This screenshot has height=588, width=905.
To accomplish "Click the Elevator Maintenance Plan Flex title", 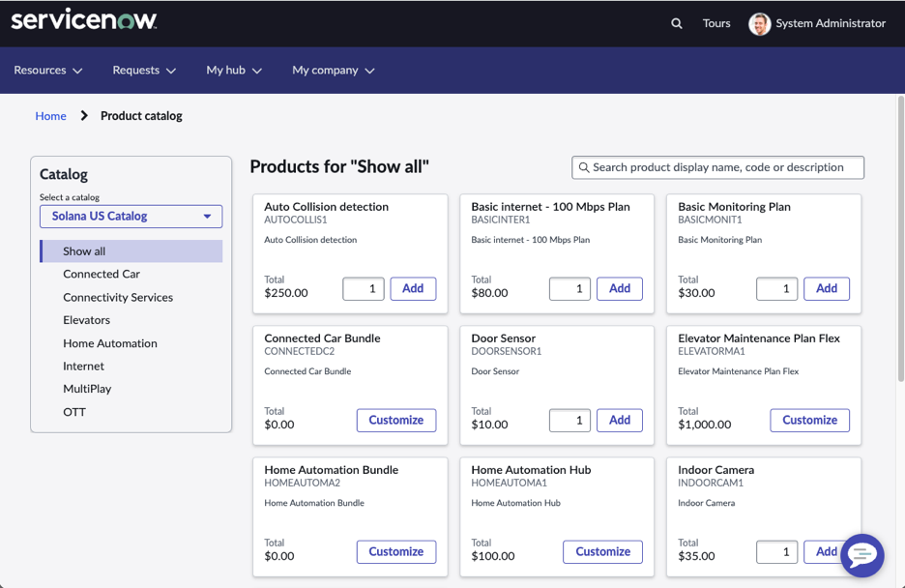I will (x=759, y=338).
